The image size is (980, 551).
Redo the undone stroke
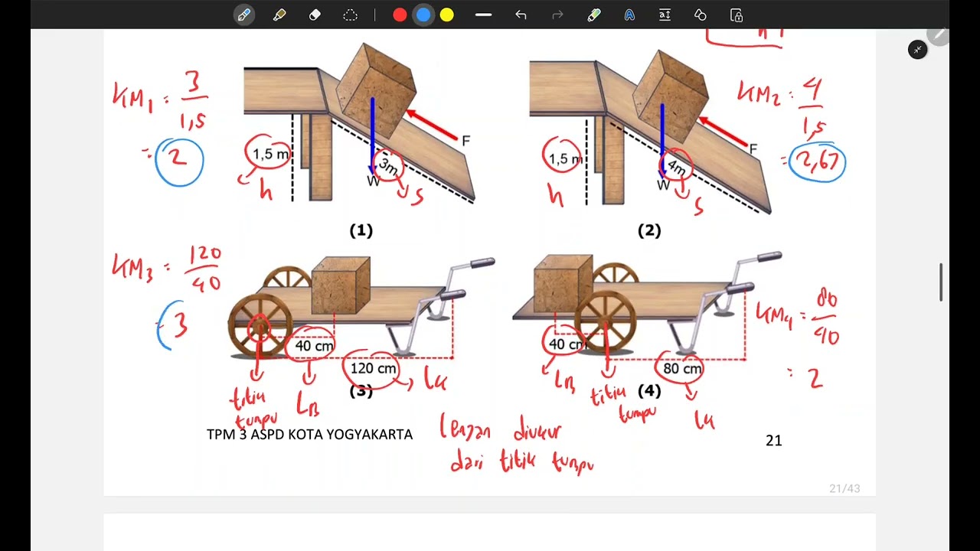(x=557, y=15)
